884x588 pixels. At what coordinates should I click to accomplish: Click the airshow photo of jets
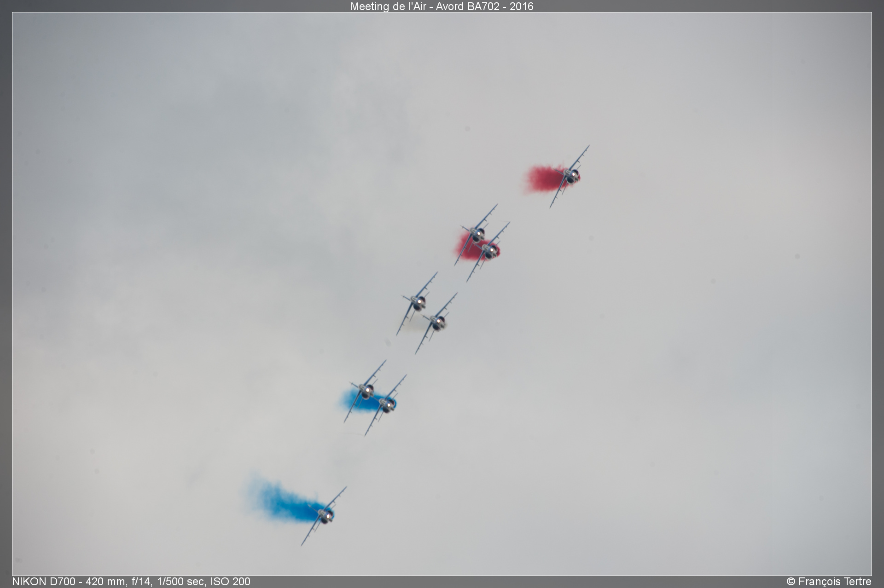[x=442, y=294]
